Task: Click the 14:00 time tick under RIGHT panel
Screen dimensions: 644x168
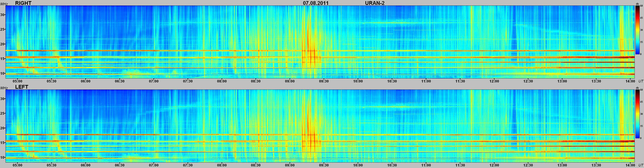Action: point(630,81)
